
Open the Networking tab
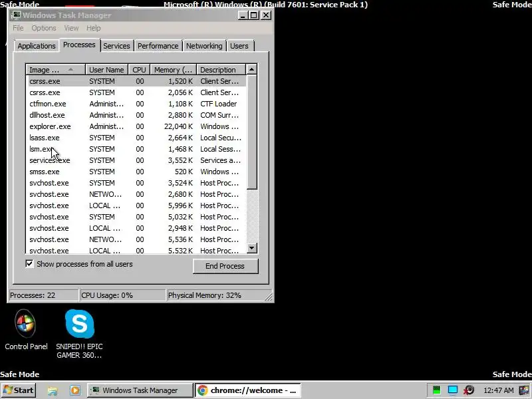click(204, 46)
